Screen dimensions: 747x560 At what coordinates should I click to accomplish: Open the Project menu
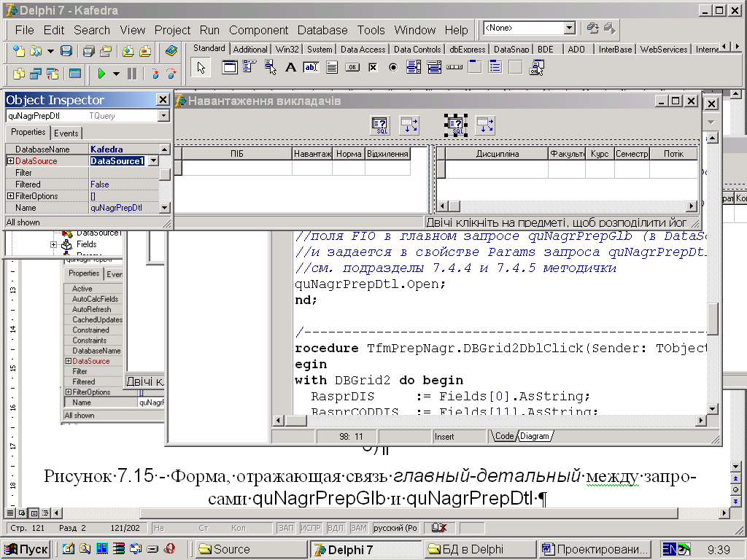coord(172,30)
